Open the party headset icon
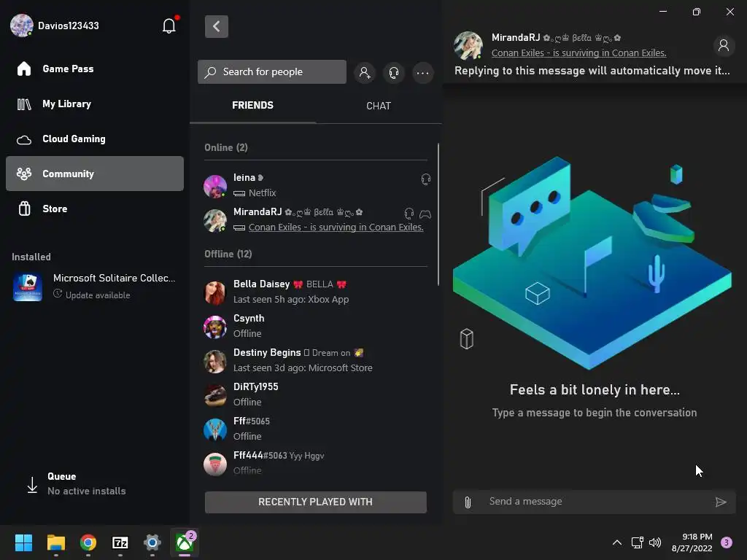The image size is (747, 560). (393, 72)
